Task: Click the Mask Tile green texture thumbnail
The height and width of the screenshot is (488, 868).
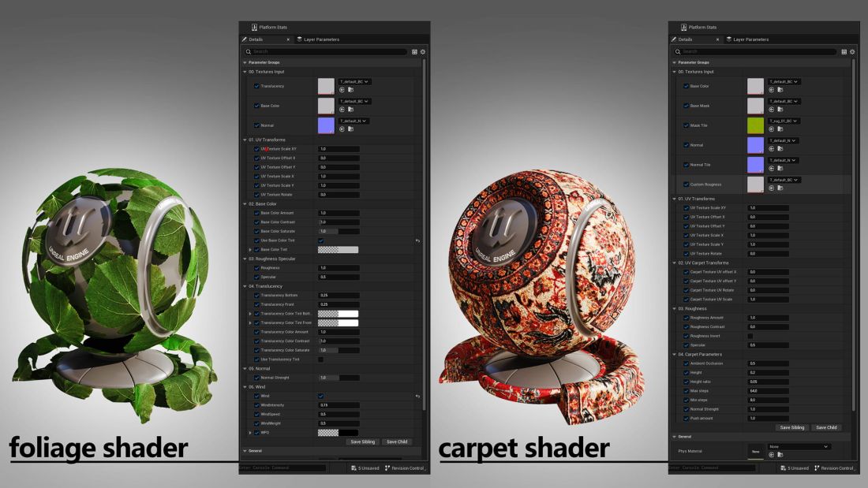Action: click(x=755, y=125)
